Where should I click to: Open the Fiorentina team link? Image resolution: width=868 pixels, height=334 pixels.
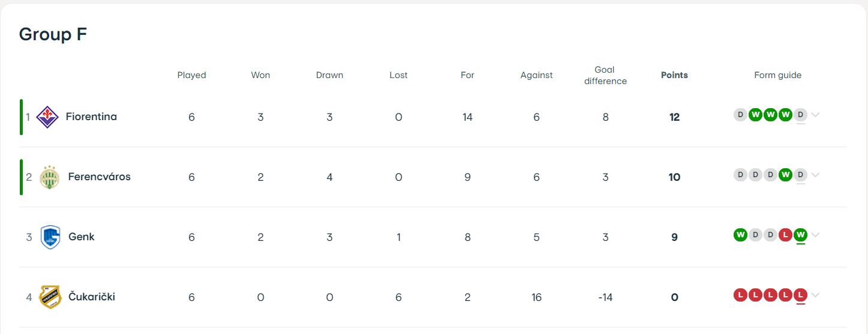(x=91, y=117)
